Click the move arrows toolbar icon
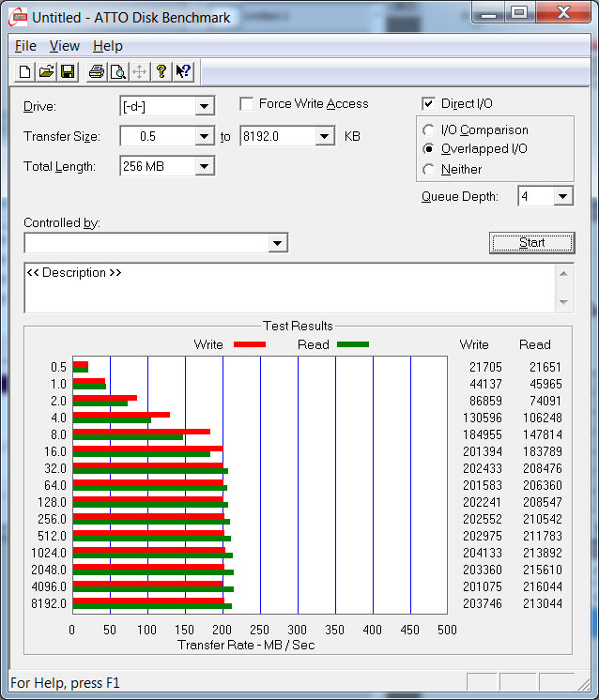599x700 pixels. coord(139,72)
